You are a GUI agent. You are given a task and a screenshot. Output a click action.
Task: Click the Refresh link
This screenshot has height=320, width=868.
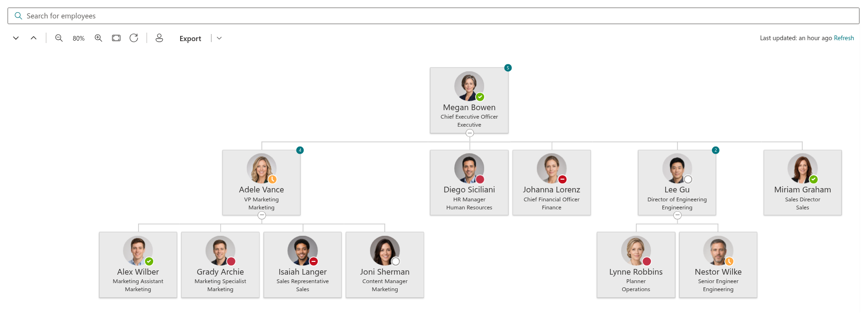coord(844,38)
